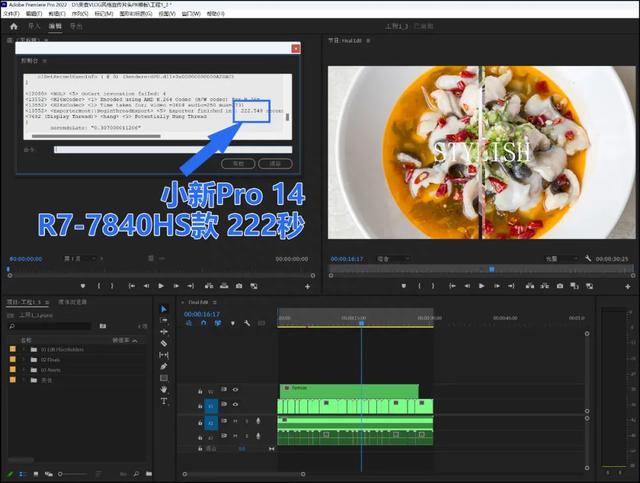Mute the A1 audio track
Image resolution: width=640 pixels, height=483 pixels.
(x=236, y=421)
